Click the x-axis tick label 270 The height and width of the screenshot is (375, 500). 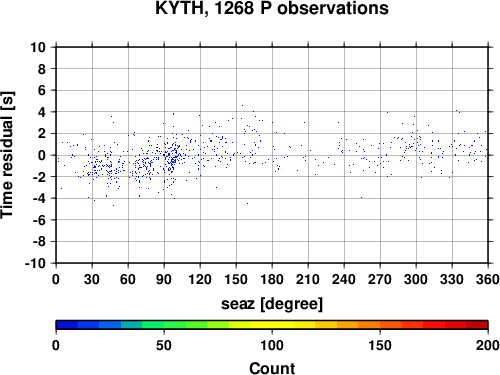point(380,279)
